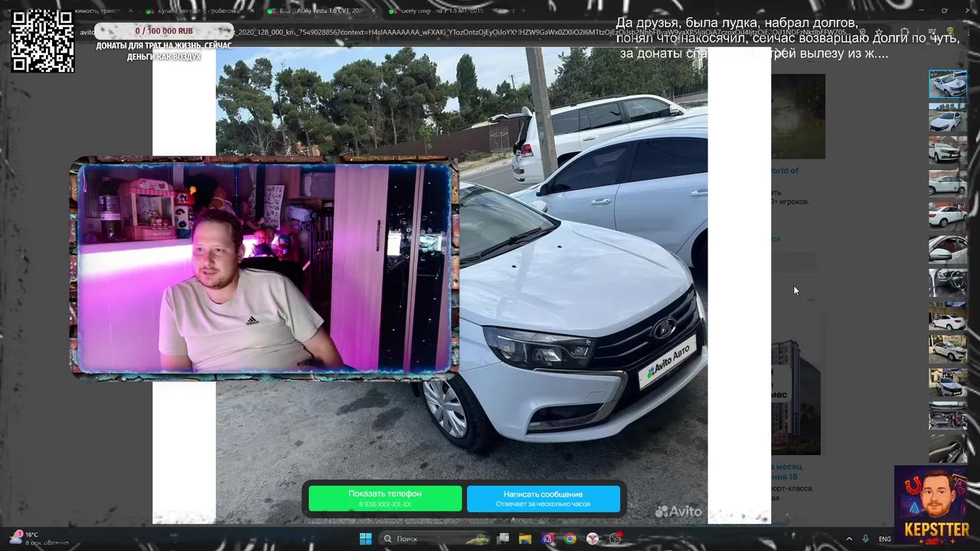The height and width of the screenshot is (551, 980).
Task: Open Google Chrome from the taskbar
Action: coord(570,539)
